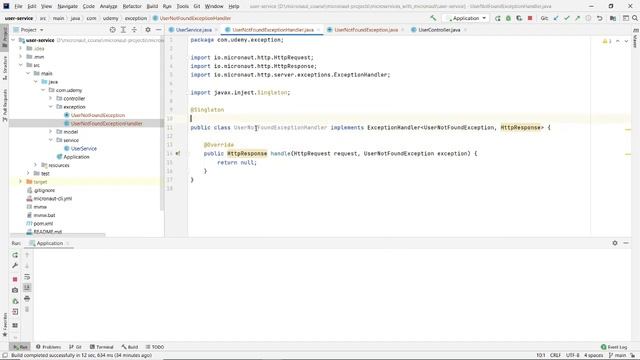Open Run panel settings gear
This screenshot has height=360, width=640.
615,243
